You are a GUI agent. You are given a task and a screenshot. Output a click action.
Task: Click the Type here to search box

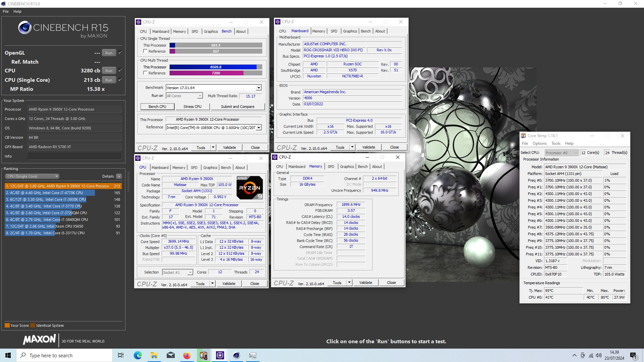pyautogui.click(x=64, y=355)
